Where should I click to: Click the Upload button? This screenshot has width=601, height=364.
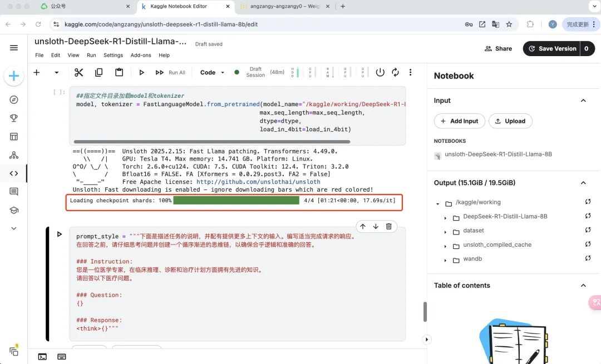[510, 121]
